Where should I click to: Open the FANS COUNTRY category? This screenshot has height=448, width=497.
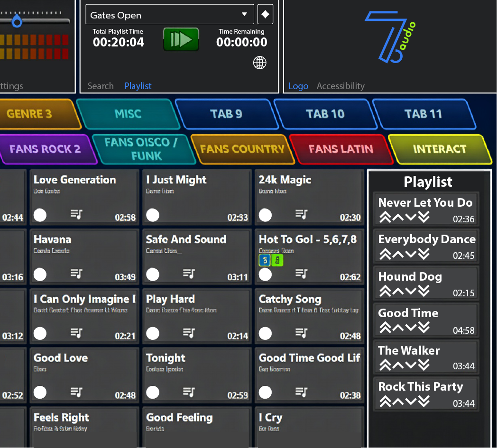[242, 149]
